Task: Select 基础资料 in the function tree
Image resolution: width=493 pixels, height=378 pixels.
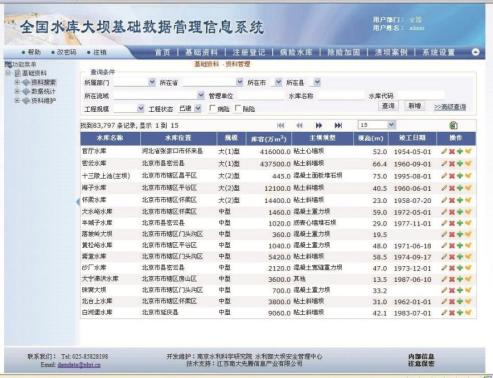Action: point(34,73)
